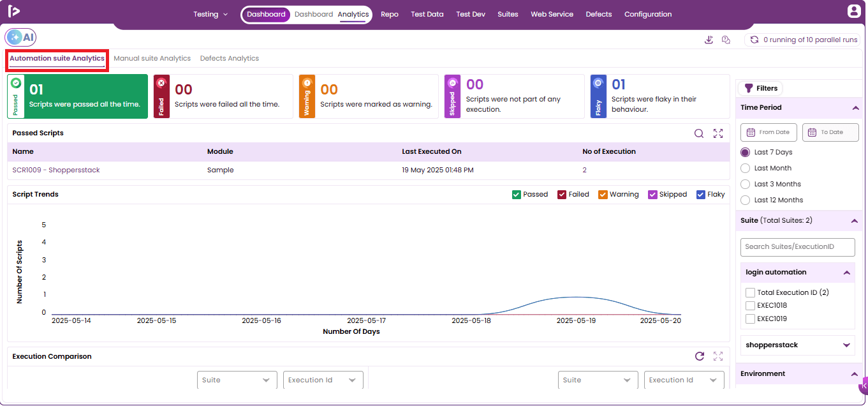
Task: Switch to Automation suite Analytics tab
Action: click(57, 59)
